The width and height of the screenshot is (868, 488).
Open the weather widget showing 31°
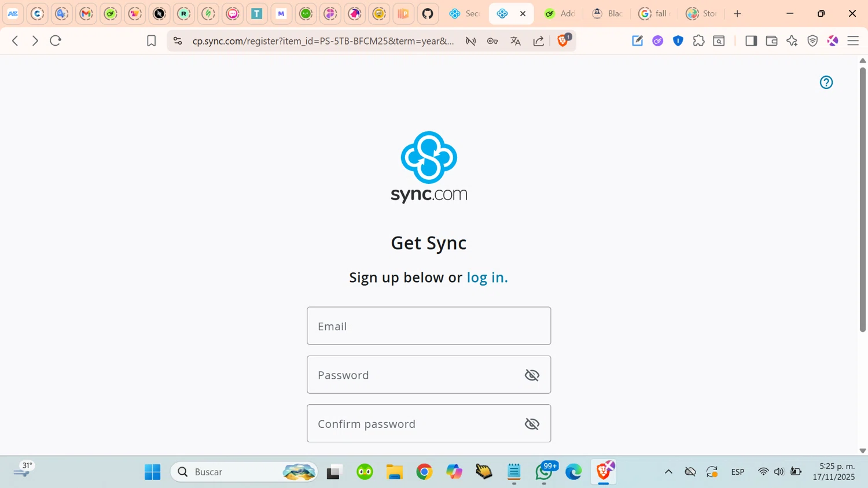coord(23,470)
